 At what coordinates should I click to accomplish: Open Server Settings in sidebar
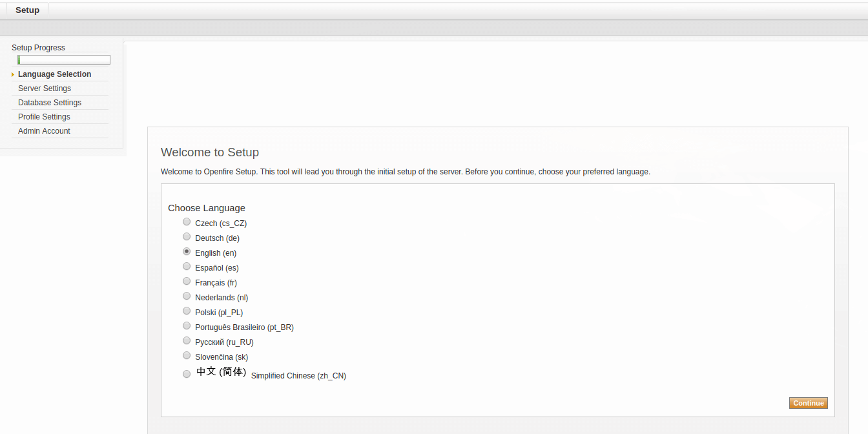point(45,88)
